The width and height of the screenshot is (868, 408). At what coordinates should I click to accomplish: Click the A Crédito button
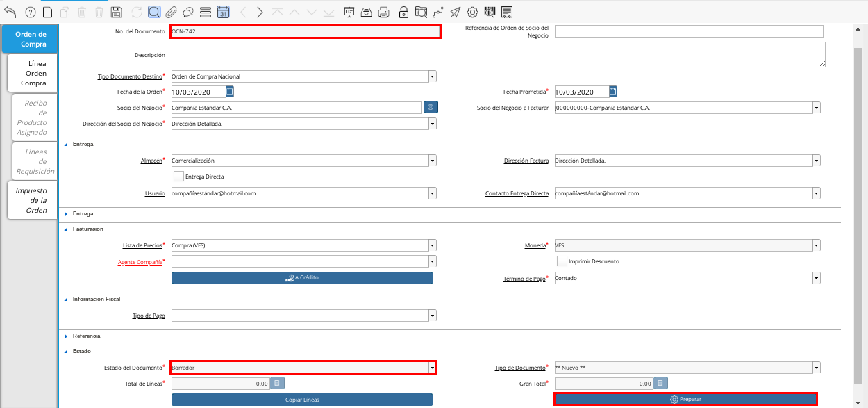coord(302,278)
